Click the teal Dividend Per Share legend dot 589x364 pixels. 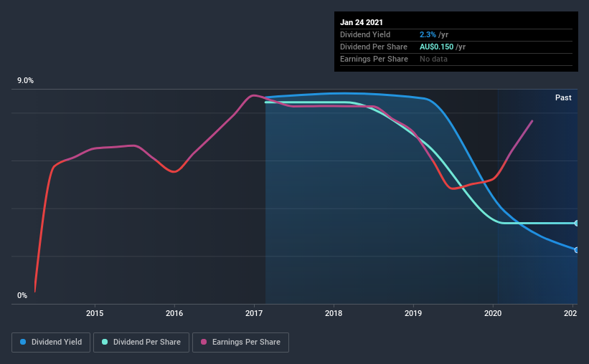(x=105, y=342)
